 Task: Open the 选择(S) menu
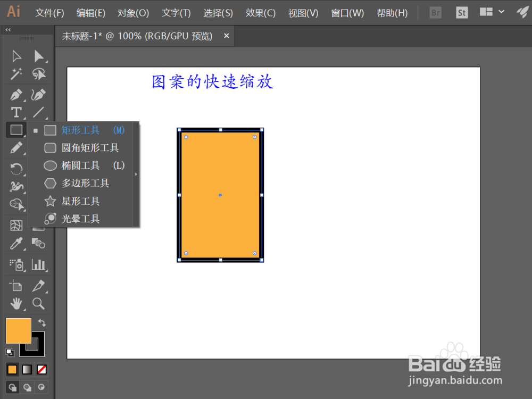pyautogui.click(x=218, y=13)
